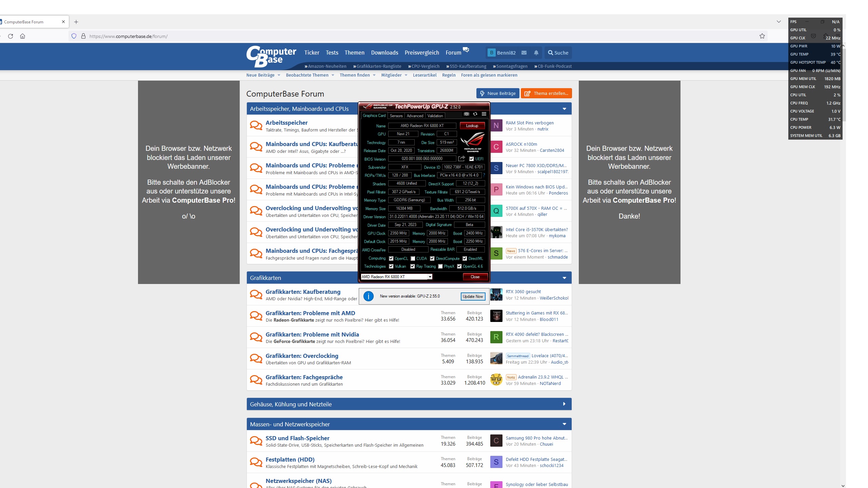This screenshot has width=868, height=488.
Task: Click the GPU-Z refresh icon
Action: (475, 114)
